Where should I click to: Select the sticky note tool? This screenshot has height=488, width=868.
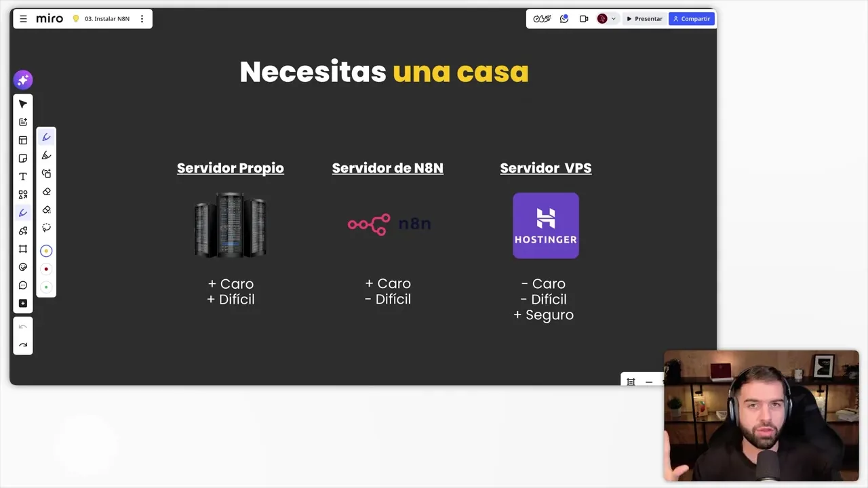pos(23,158)
